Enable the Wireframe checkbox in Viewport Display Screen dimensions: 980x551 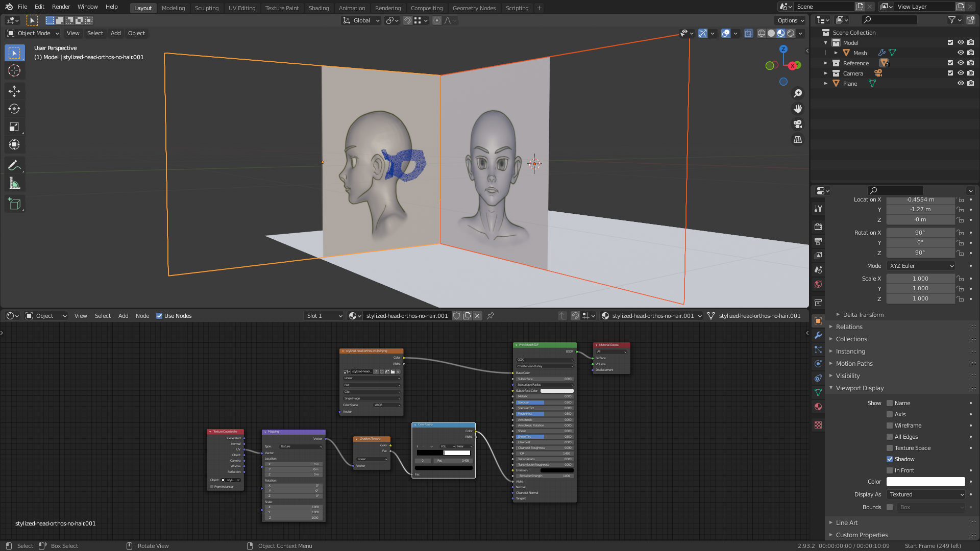(x=890, y=425)
